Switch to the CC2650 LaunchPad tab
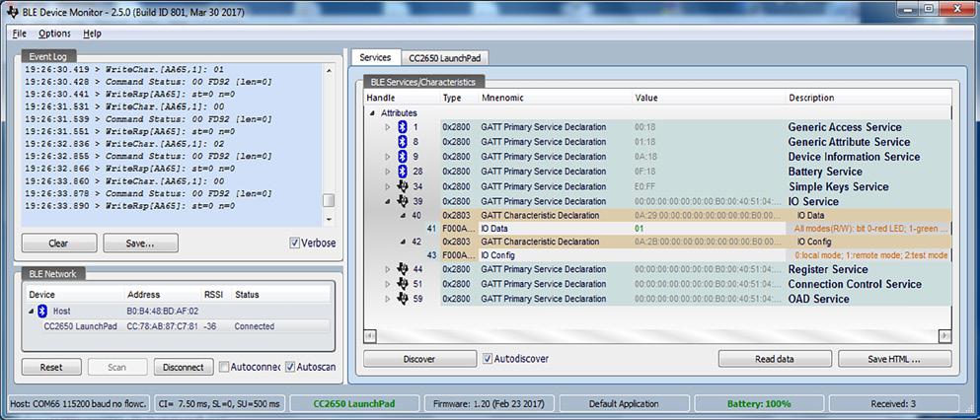 coord(444,58)
